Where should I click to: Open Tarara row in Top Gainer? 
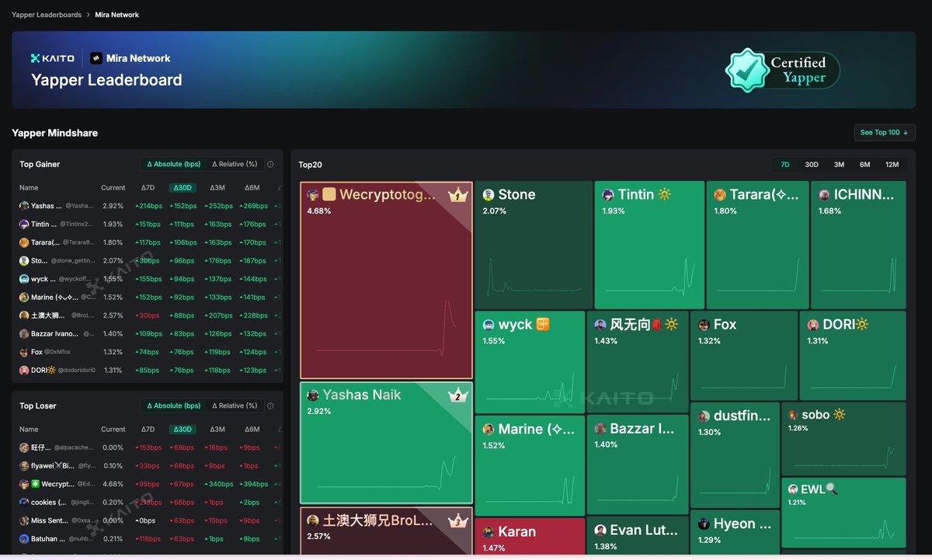(148, 242)
